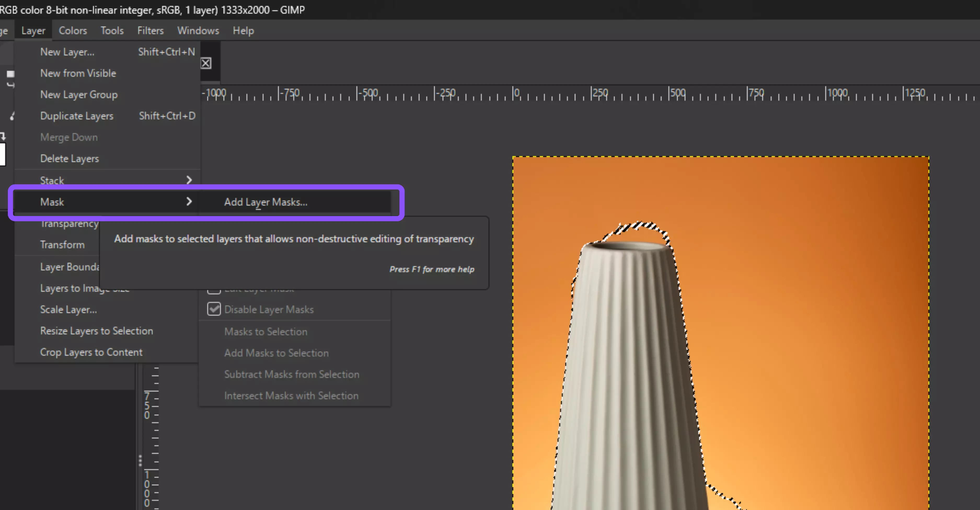This screenshot has height=510, width=980.
Task: Select Subtract Masks from Selection
Action: click(x=291, y=374)
